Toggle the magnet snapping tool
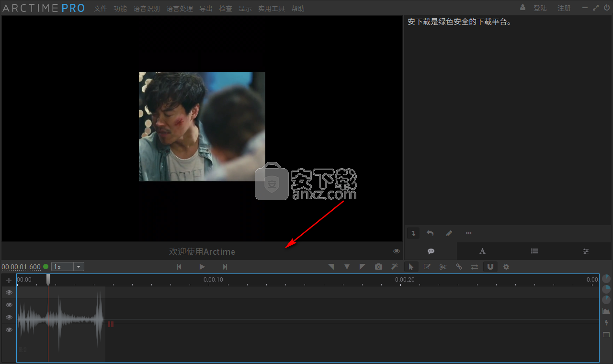The image size is (613, 364). (490, 267)
